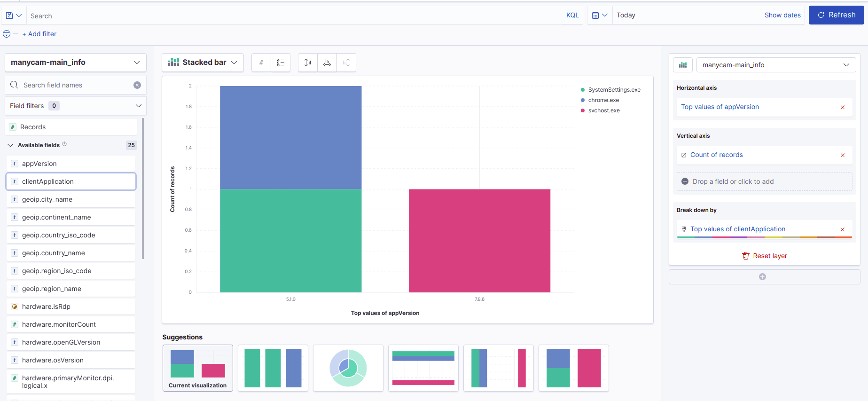Screen dimensions: 868x401
Task: Select the geoip.city_name field
Action: point(71,199)
